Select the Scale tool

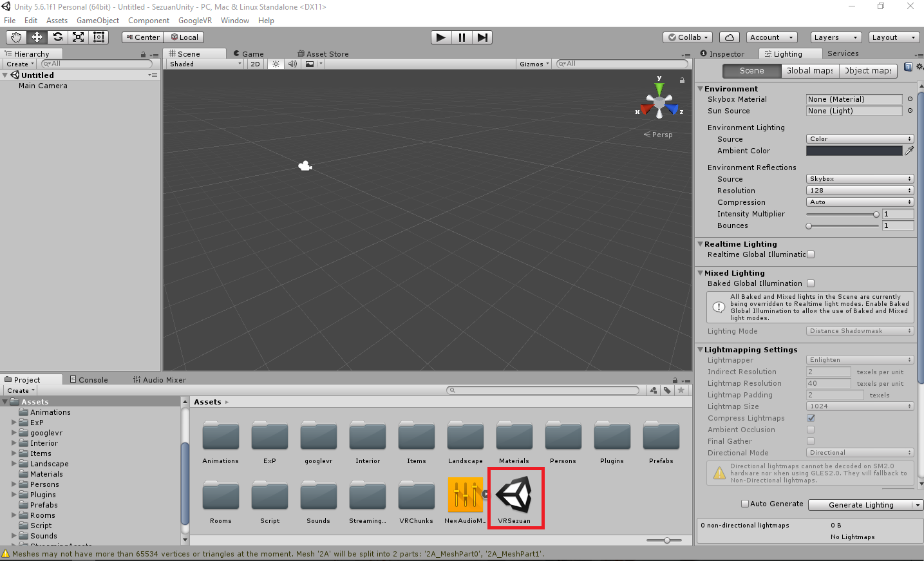[78, 37]
